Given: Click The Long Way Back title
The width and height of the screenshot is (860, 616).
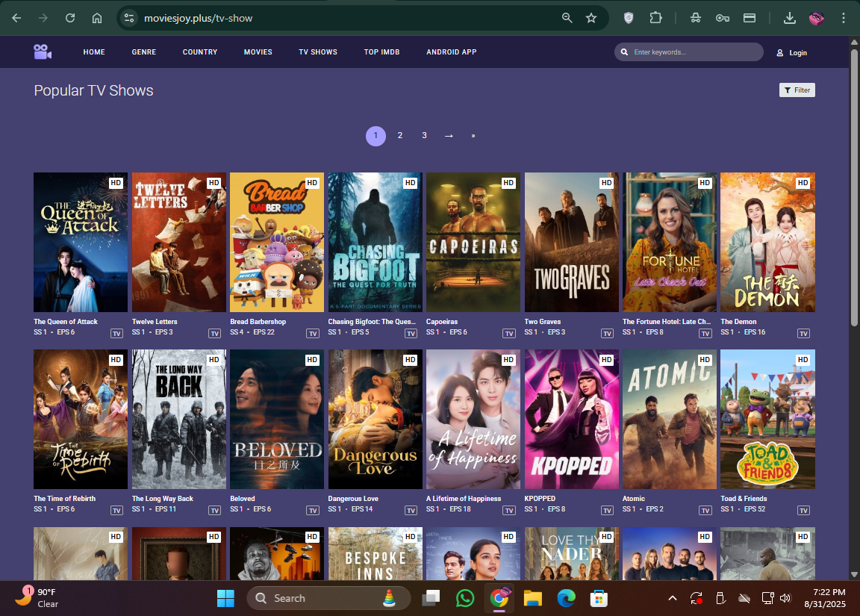Looking at the screenshot, I should 162,499.
